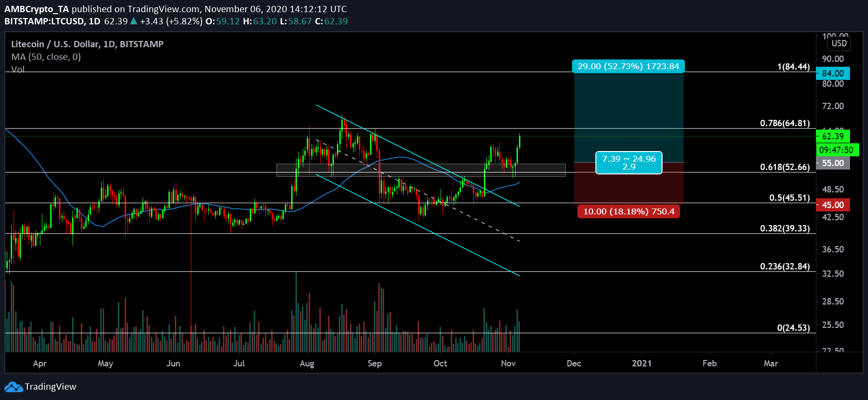Click the 0.786(64.81) Fibonacci level label
Image resolution: width=868 pixels, height=400 pixels.
coord(785,123)
